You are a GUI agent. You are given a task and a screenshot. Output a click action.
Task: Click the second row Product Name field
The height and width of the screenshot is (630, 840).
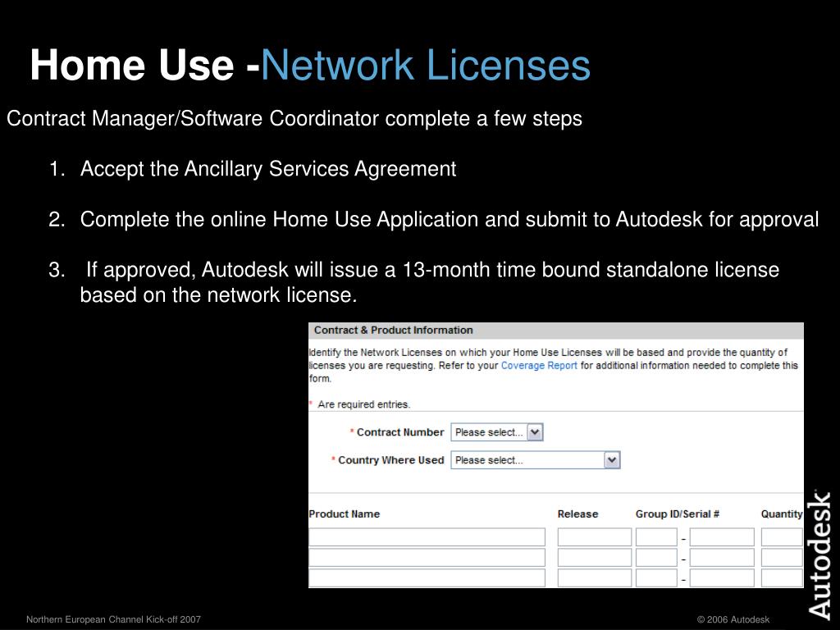[x=427, y=558]
